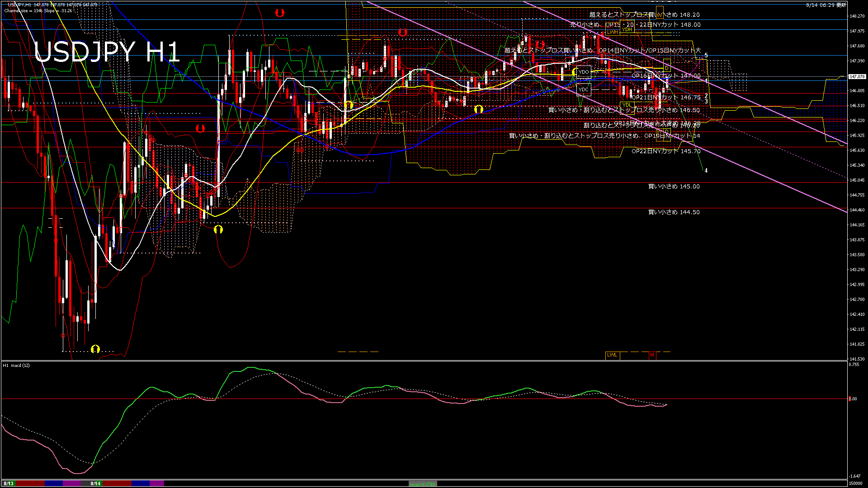Click label '超えるとストップロス買い小さめ 148.20'
This screenshot has width=868, height=488.
645,14
